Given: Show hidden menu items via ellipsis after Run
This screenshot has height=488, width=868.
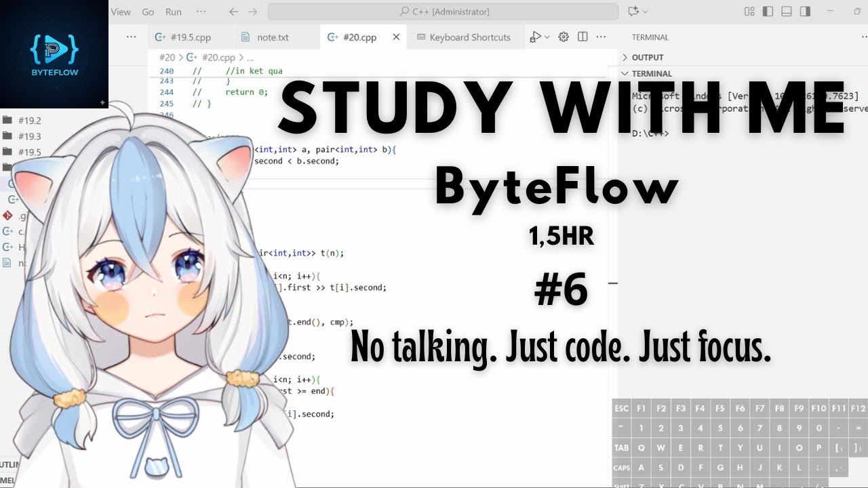Looking at the screenshot, I should pyautogui.click(x=201, y=12).
